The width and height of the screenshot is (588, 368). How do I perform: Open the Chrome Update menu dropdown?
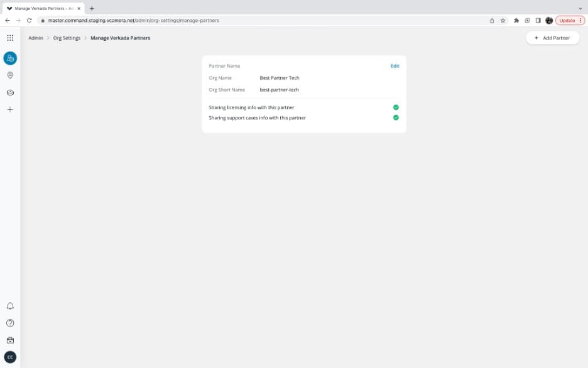(570, 21)
